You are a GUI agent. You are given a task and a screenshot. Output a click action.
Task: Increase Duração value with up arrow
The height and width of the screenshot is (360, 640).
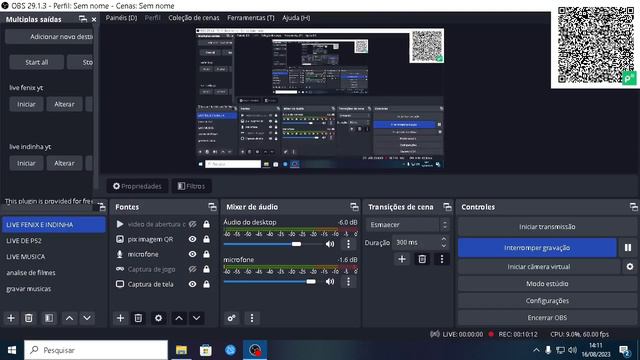tap(444, 239)
